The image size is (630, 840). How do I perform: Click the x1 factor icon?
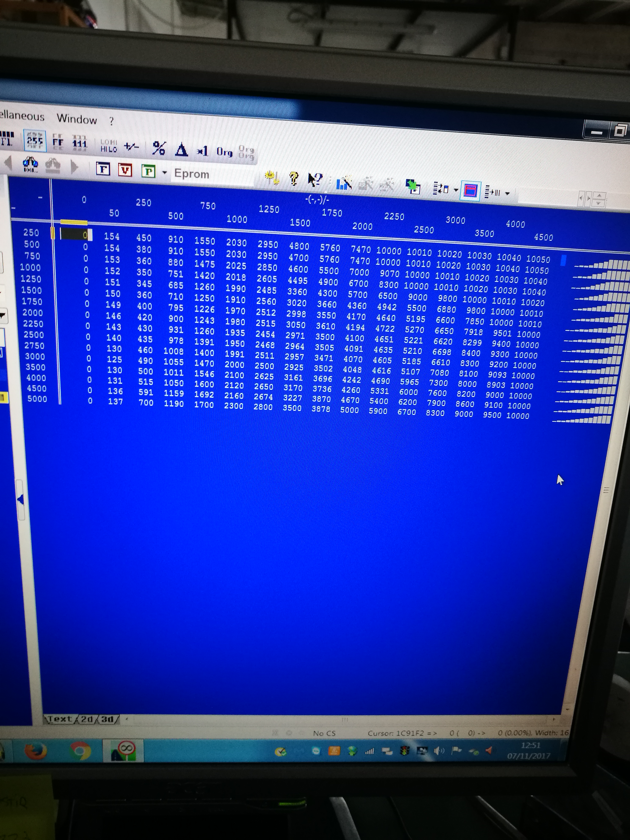click(x=202, y=152)
